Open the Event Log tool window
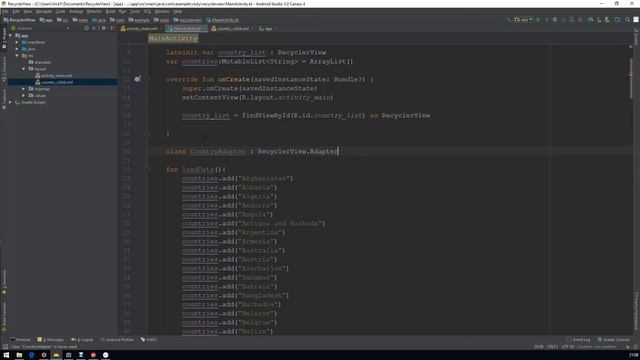Screen dimensions: 640x360 [578, 340]
